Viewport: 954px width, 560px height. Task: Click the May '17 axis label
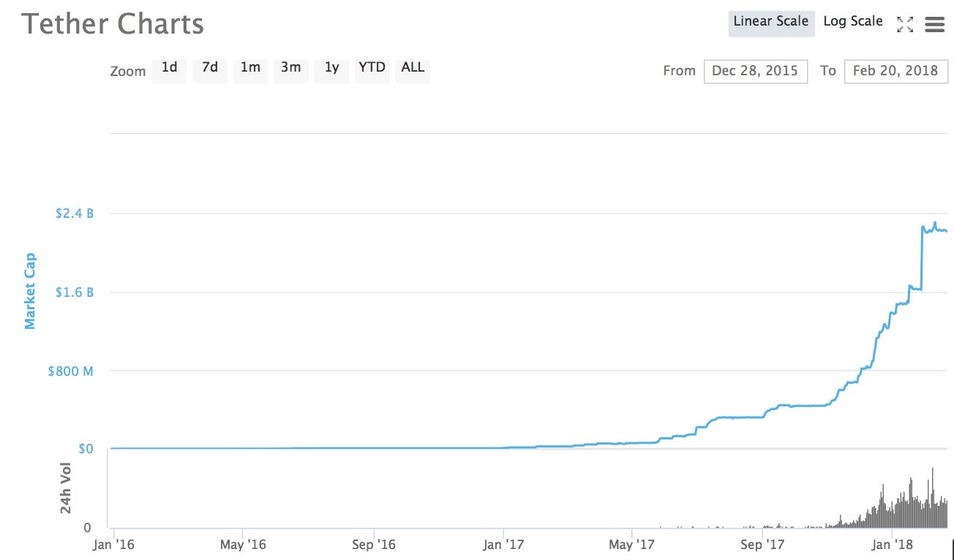pos(631,545)
